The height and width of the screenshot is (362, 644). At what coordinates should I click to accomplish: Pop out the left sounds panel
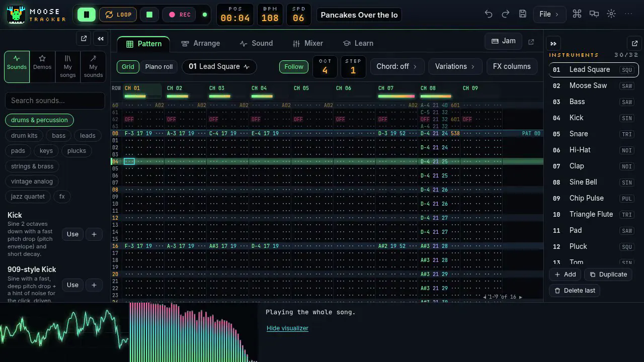[84, 38]
